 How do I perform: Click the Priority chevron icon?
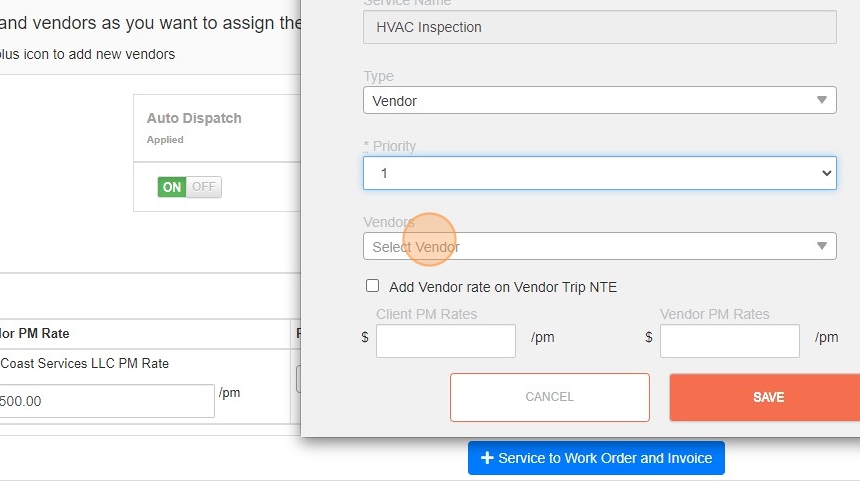[x=826, y=173]
